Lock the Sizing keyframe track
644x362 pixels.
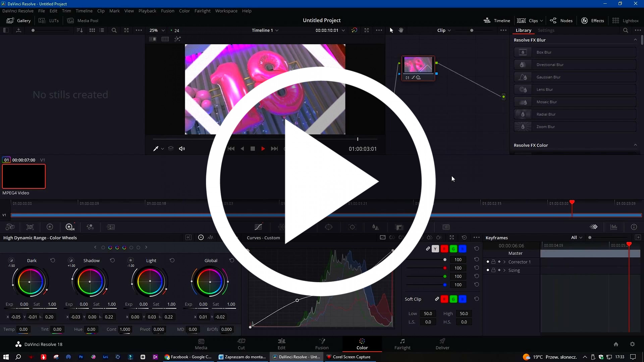[493, 270]
